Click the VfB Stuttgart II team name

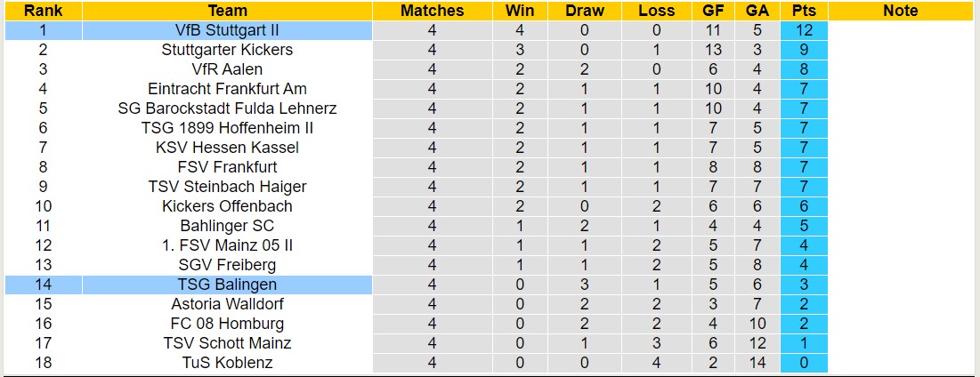point(227,30)
